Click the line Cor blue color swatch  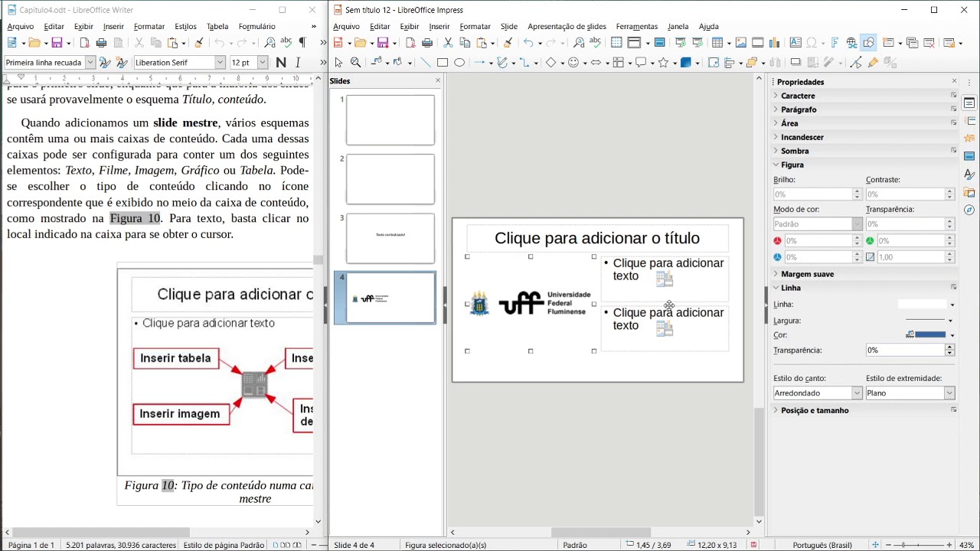[930, 334]
